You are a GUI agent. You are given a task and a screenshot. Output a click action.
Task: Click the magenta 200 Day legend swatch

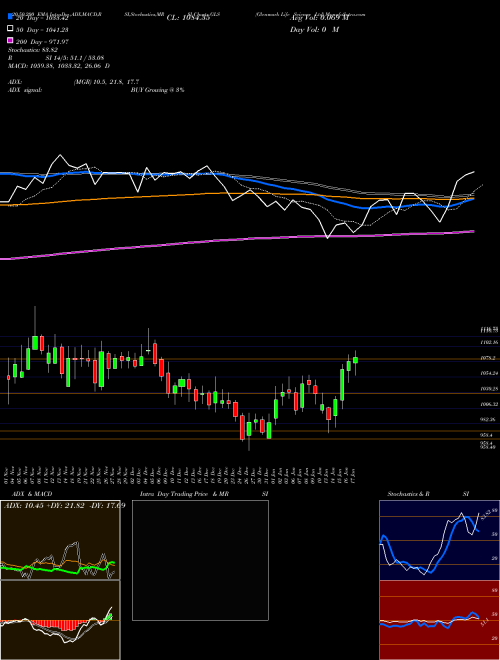click(10, 40)
